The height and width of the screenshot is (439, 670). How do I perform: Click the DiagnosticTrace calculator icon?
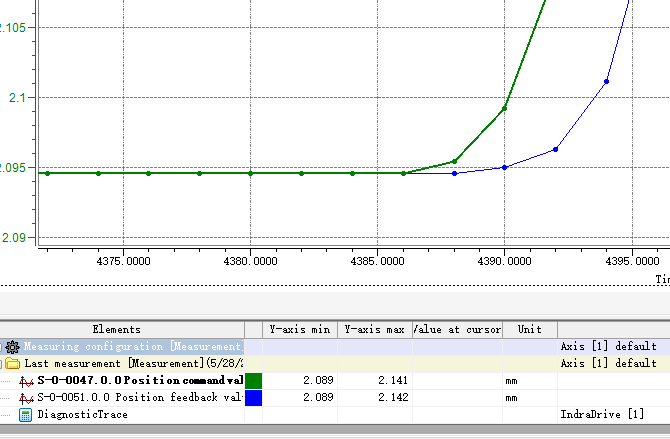click(x=26, y=414)
